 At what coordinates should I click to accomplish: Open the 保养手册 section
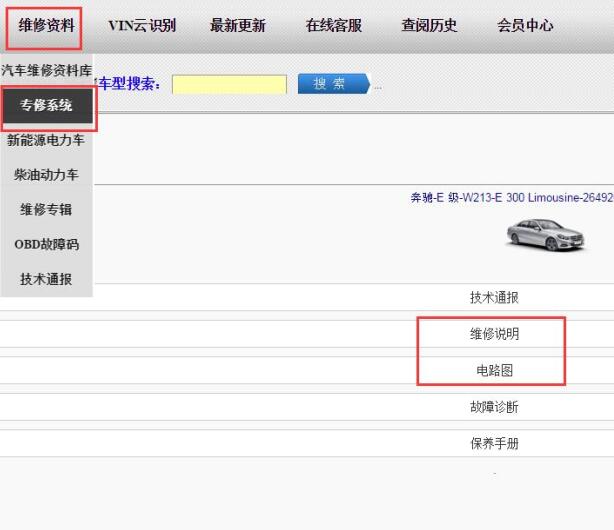coord(494,444)
